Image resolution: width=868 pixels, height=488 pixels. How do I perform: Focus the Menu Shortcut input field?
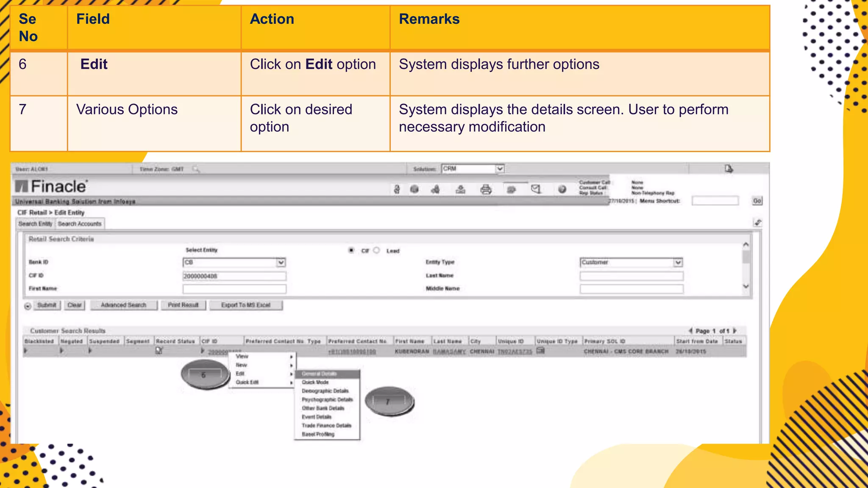[715, 201]
